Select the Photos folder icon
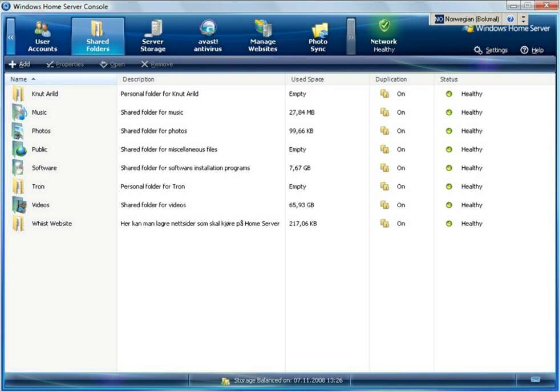This screenshot has width=559, height=392. pyautogui.click(x=18, y=131)
